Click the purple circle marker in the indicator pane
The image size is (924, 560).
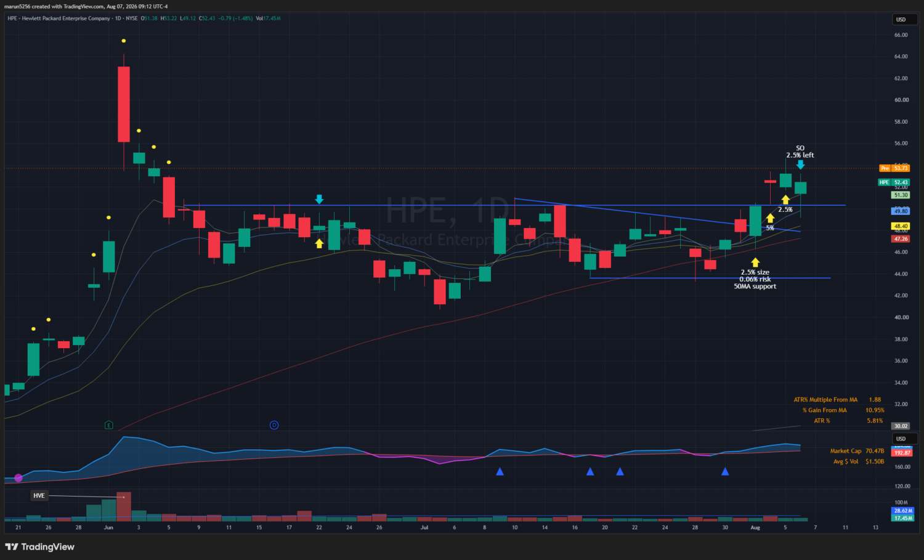pyautogui.click(x=18, y=478)
